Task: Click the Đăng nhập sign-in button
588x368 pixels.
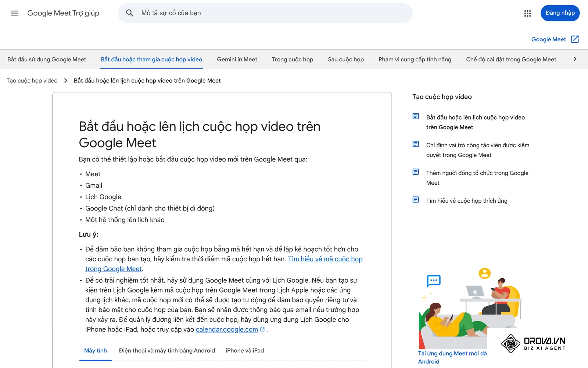Action: pyautogui.click(x=560, y=13)
